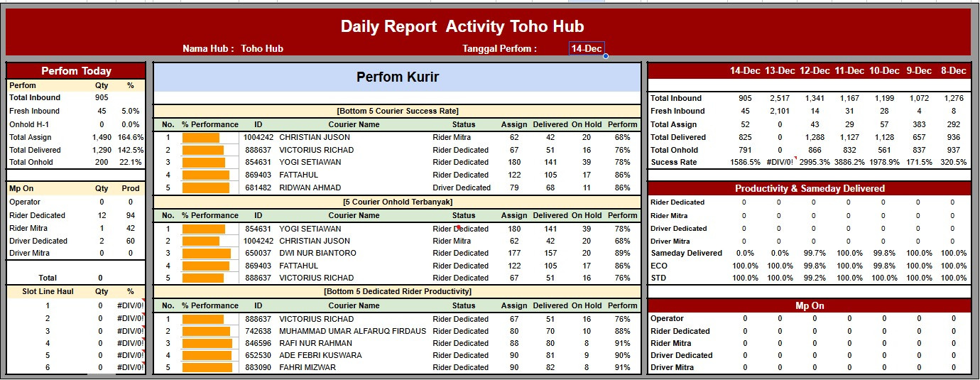Select the 1586.5% success rate cell
The image size is (980, 380).
(744, 162)
